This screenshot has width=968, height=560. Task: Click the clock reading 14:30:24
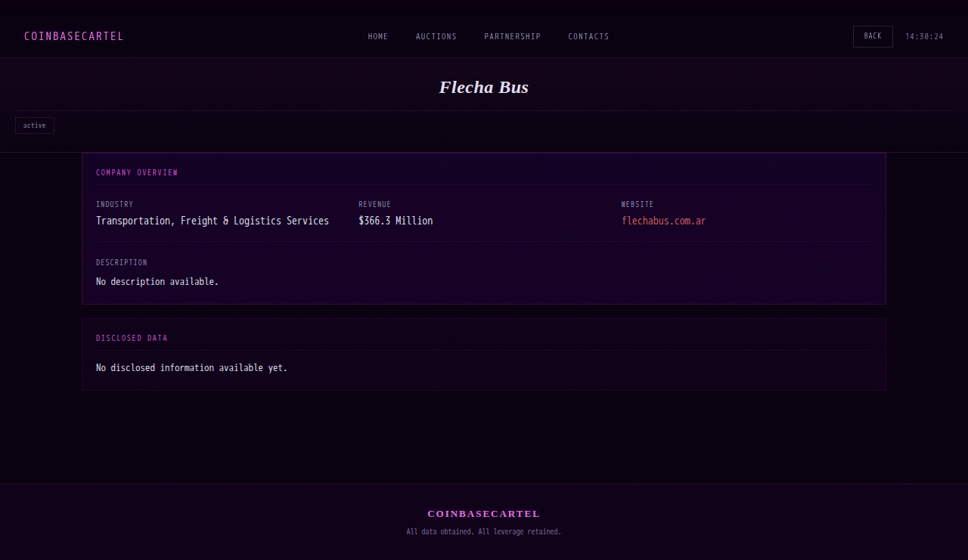point(924,36)
